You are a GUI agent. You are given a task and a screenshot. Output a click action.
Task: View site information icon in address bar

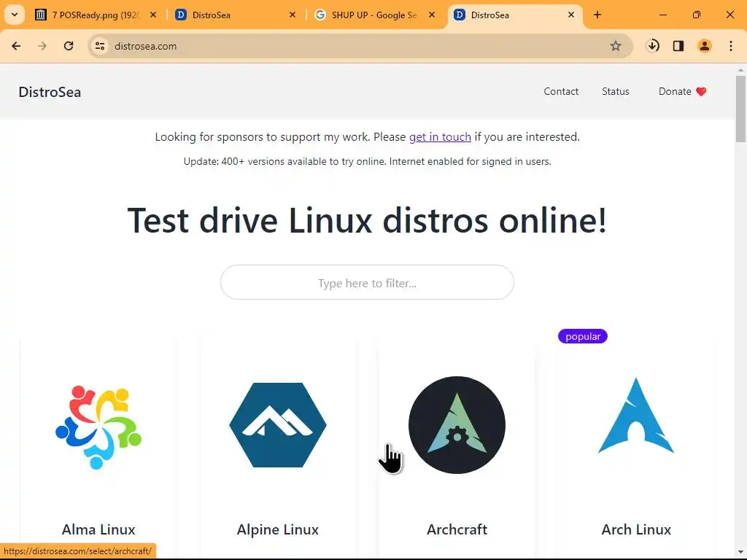(100, 46)
